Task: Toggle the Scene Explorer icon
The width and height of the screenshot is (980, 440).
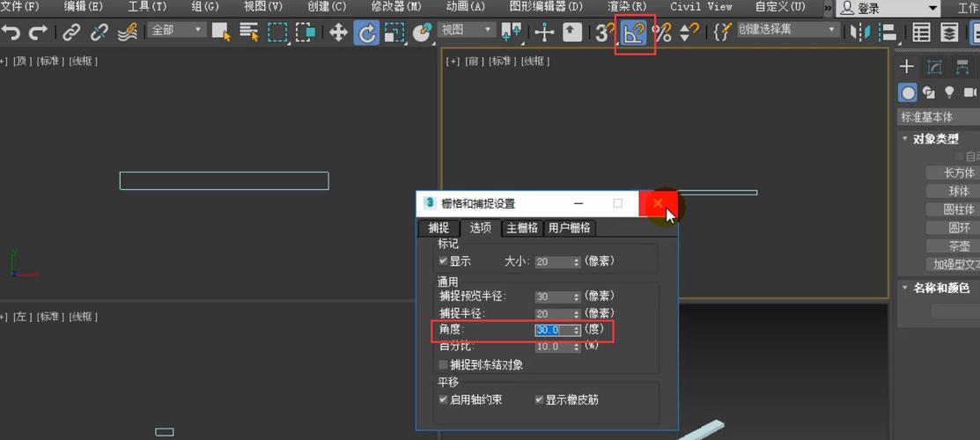Action: click(x=921, y=33)
